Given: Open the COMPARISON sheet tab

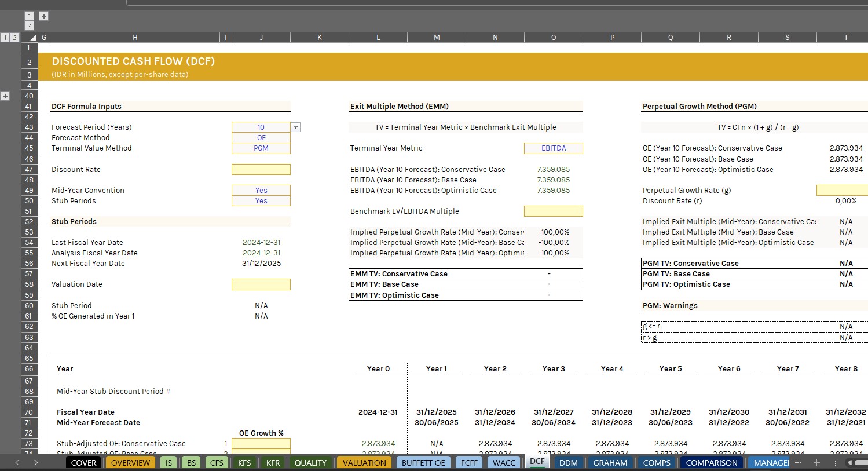Looking at the screenshot, I should tap(711, 462).
